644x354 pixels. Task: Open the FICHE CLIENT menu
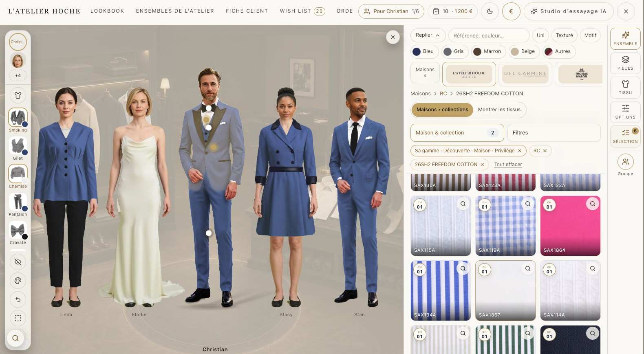[247, 11]
